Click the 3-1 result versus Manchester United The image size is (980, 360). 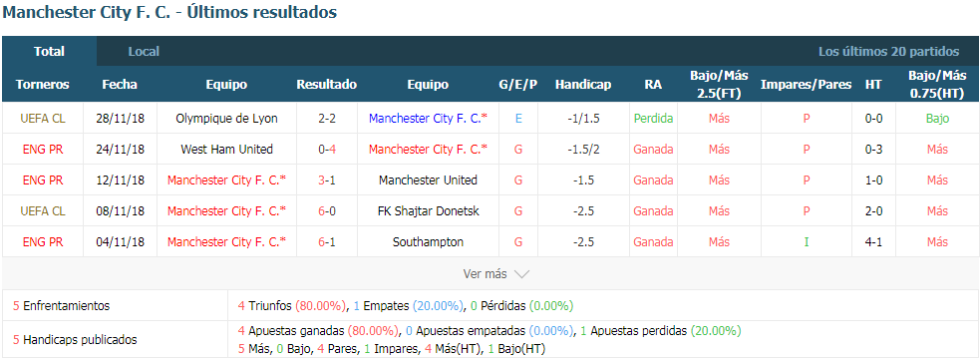click(x=327, y=180)
